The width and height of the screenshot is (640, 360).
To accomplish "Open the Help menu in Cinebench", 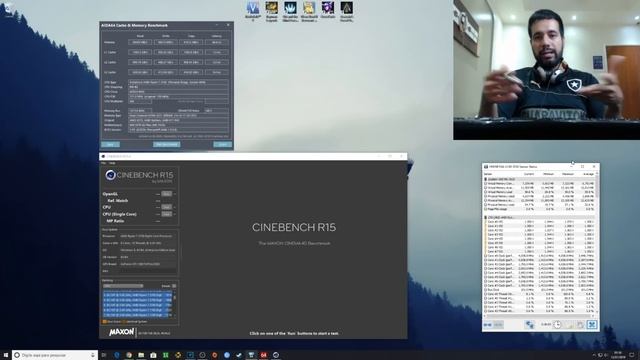I will pos(112,163).
